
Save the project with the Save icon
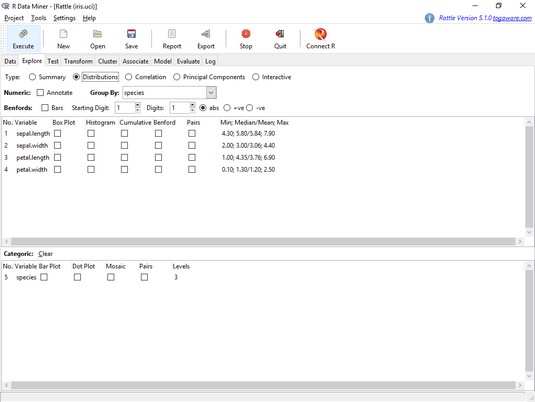131,39
